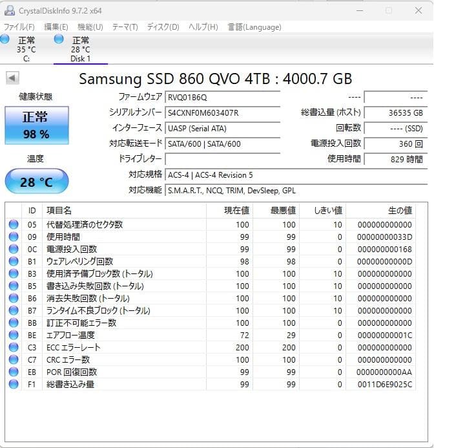The width and height of the screenshot is (476, 448).
Task: Select the ECC エラーレート attribute name
Action: pyautogui.click(x=73, y=347)
